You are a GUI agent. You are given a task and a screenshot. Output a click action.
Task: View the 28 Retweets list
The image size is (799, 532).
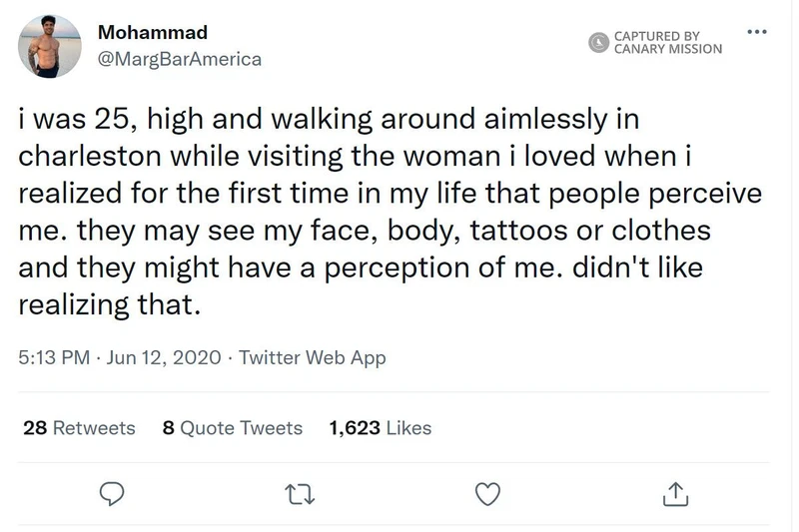pyautogui.click(x=78, y=428)
